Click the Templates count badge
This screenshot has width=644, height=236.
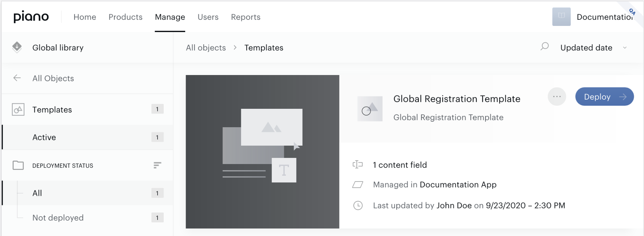[x=157, y=109]
